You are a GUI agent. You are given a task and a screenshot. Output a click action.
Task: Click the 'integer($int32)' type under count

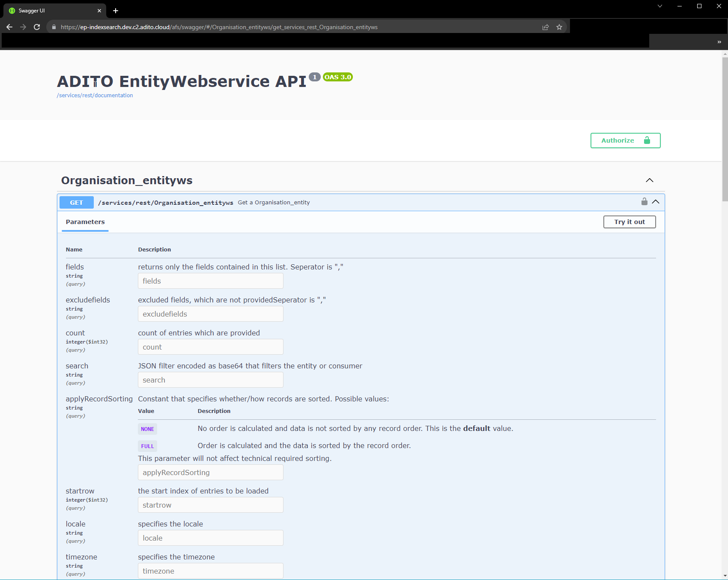87,342
